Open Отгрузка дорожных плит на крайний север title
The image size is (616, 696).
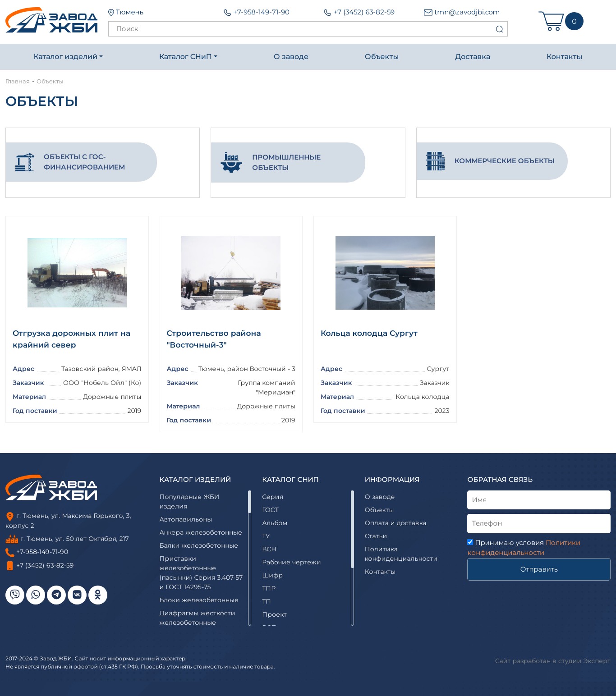[x=71, y=339]
